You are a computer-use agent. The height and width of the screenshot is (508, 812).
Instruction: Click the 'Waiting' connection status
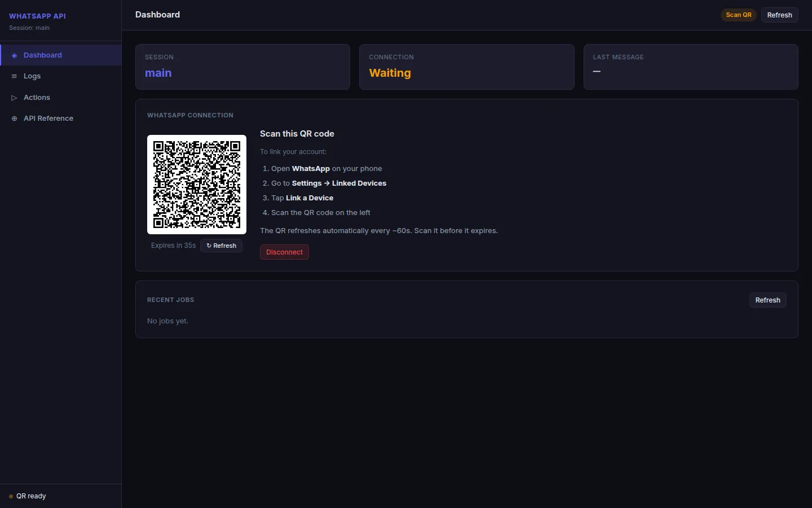pos(390,73)
